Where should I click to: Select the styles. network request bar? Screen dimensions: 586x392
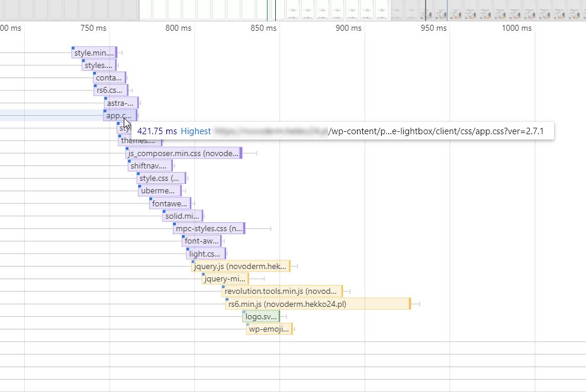pos(99,65)
